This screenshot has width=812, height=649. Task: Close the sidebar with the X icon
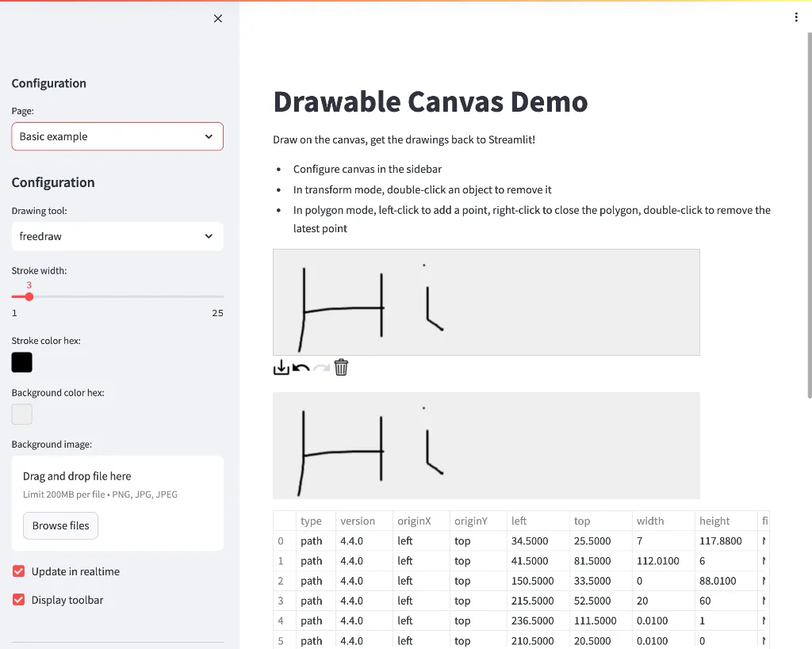(x=218, y=19)
